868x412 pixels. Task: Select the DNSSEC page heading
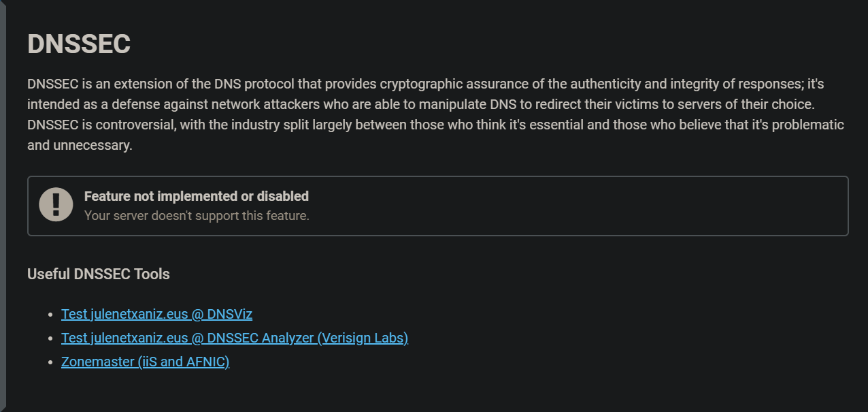(80, 44)
